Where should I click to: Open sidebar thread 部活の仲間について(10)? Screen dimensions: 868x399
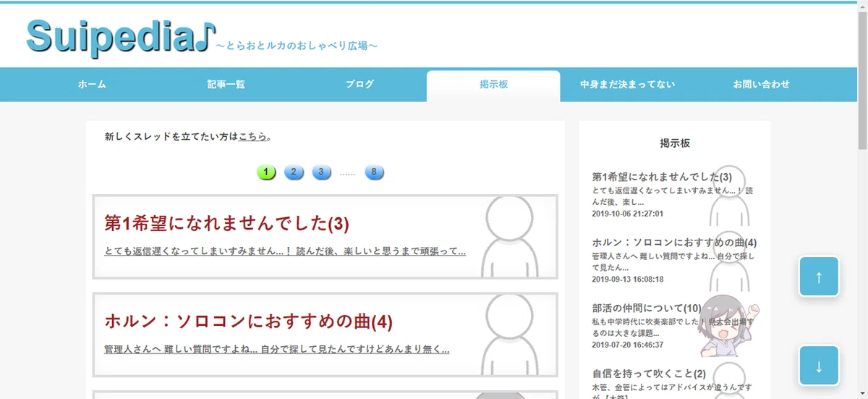point(647,308)
